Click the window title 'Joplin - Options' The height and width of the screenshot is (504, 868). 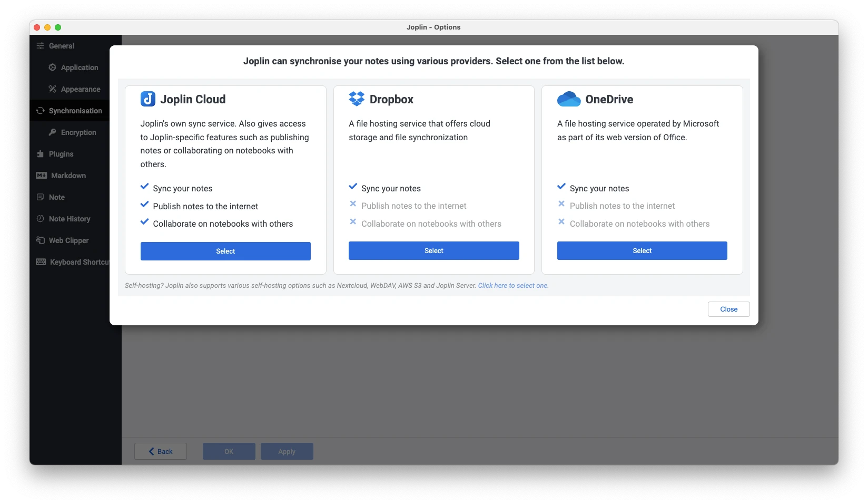[x=433, y=27]
